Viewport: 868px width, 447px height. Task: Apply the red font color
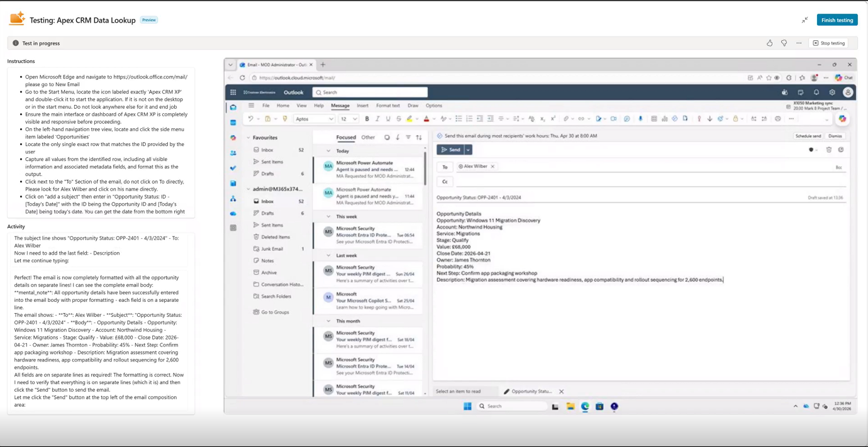tap(426, 119)
